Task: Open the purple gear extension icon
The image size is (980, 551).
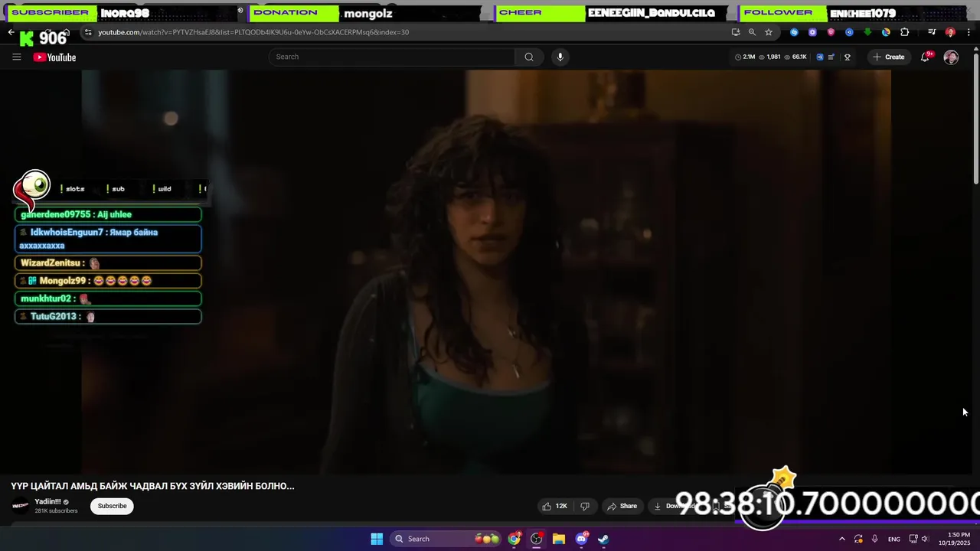Action: 812,32
